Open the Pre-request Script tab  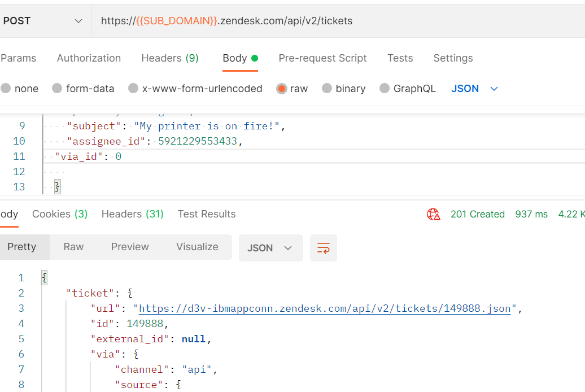coord(322,58)
